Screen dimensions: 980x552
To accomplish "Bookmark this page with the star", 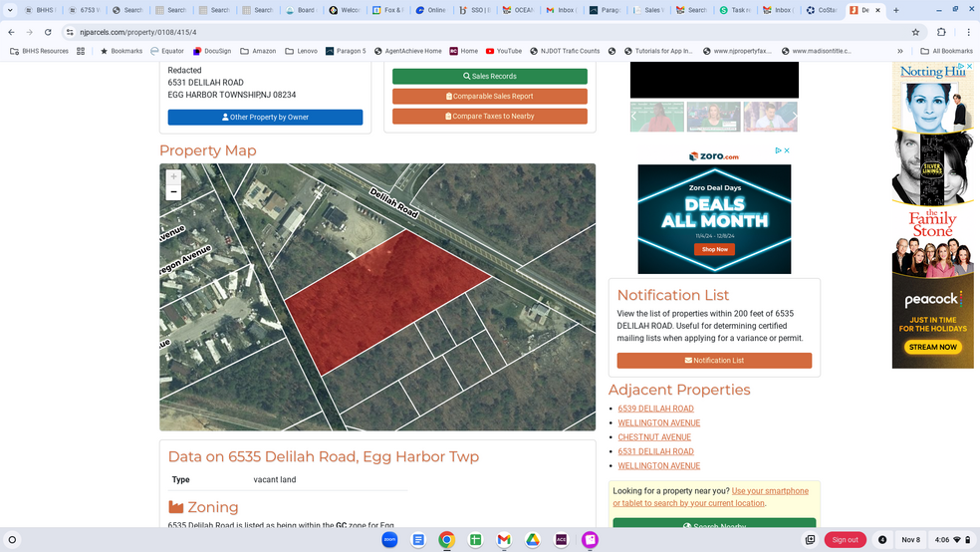I will pyautogui.click(x=915, y=32).
